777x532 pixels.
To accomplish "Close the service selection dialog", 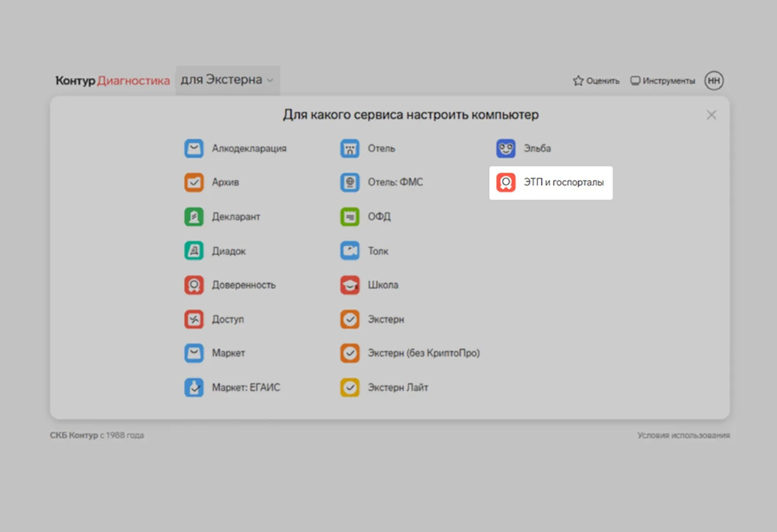I will (711, 115).
